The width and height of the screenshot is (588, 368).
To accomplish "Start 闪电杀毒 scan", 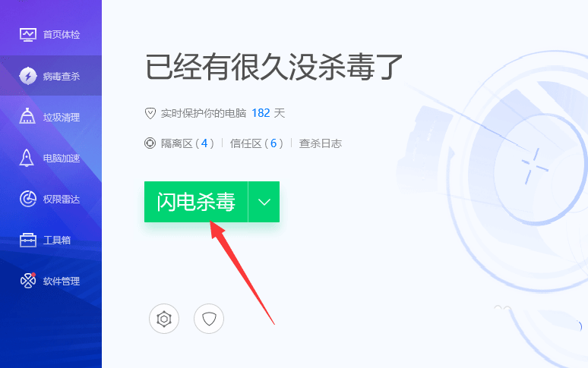I will pos(196,202).
